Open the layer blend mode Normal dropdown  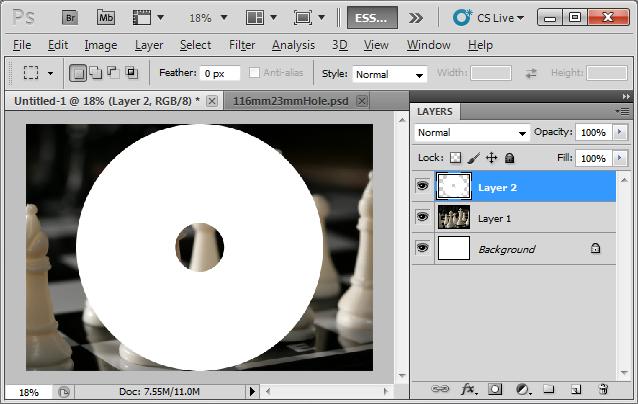coord(522,133)
